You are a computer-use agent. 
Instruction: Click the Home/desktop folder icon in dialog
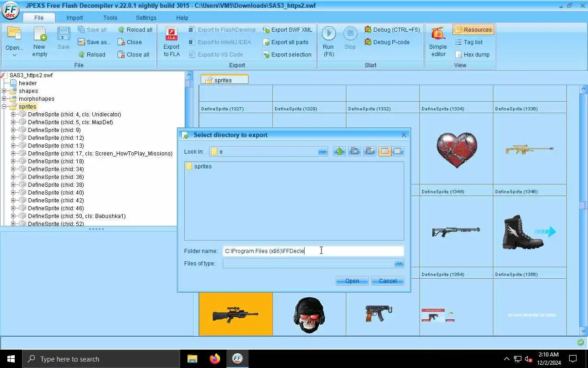pyautogui.click(x=355, y=151)
